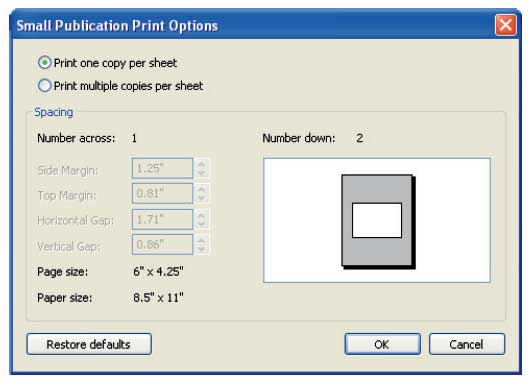Viewport: 531px width, 385px height.
Task: Close the Small Publication Print Options dialog
Action: (506, 25)
